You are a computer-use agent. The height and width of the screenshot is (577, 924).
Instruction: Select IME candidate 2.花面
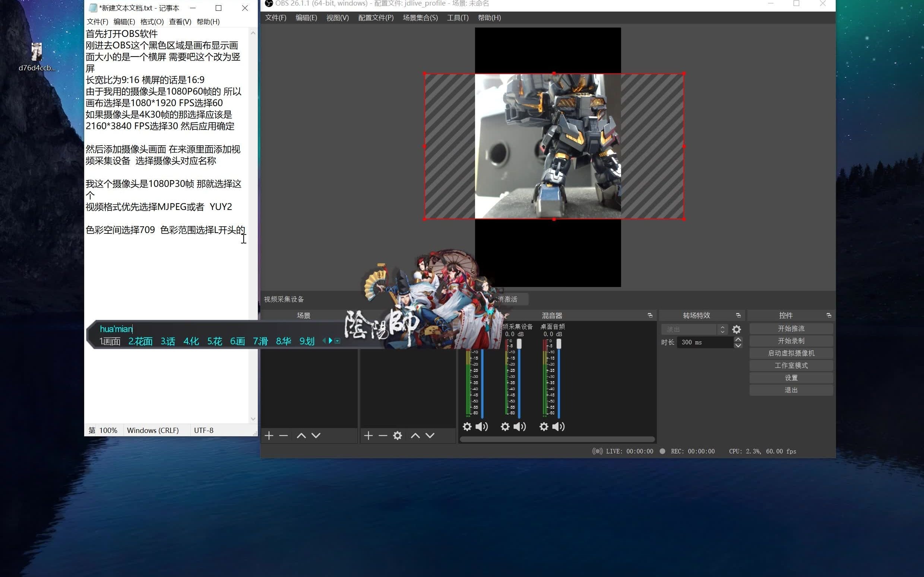[x=140, y=341]
